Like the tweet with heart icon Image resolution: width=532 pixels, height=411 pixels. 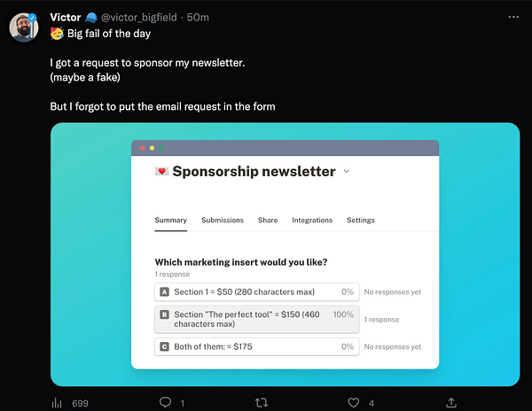click(354, 402)
